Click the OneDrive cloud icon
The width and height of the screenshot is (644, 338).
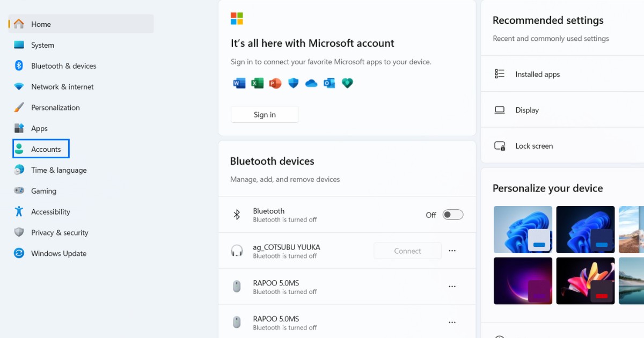[x=311, y=83]
